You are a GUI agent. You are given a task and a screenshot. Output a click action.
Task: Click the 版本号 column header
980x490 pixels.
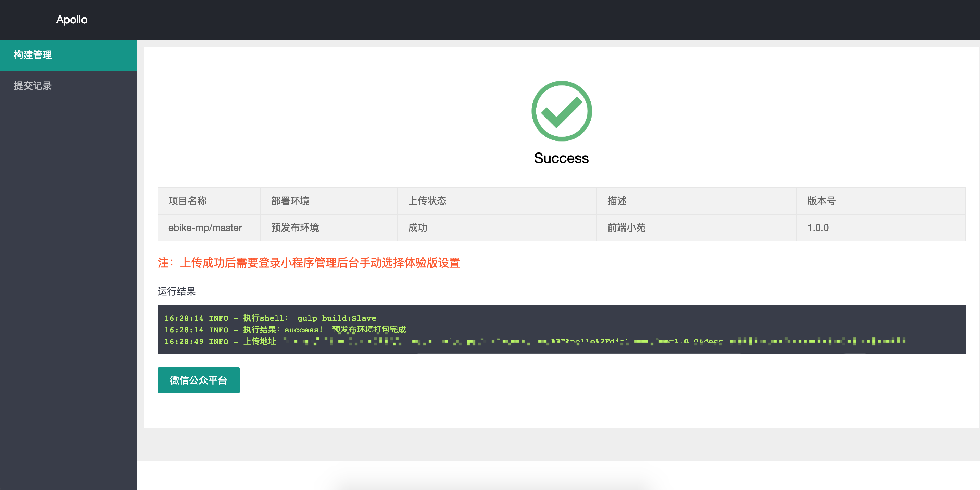point(821,201)
